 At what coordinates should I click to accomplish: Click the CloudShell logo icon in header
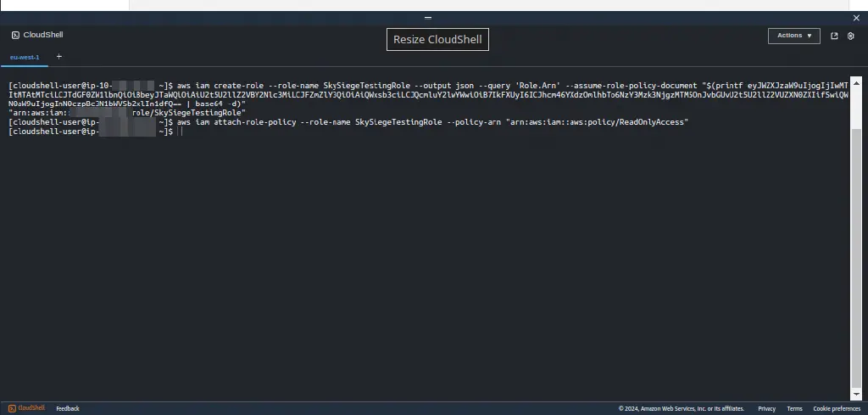(x=15, y=35)
